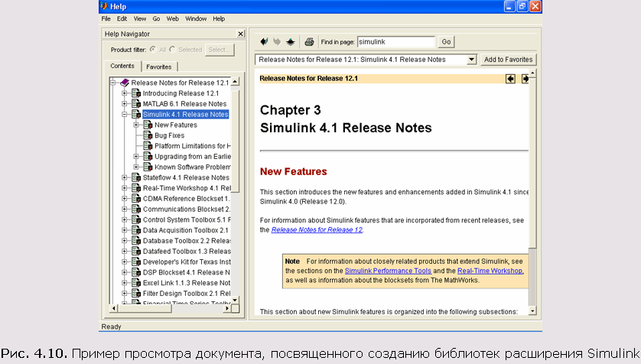641x364 pixels.
Task: Open the File menu
Action: tap(106, 19)
